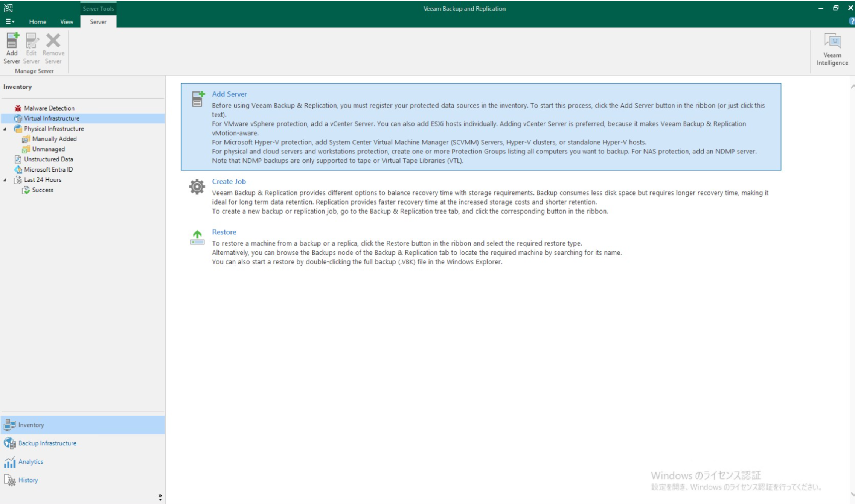
Task: Open the Veeam Intelligence panel
Action: point(832,50)
